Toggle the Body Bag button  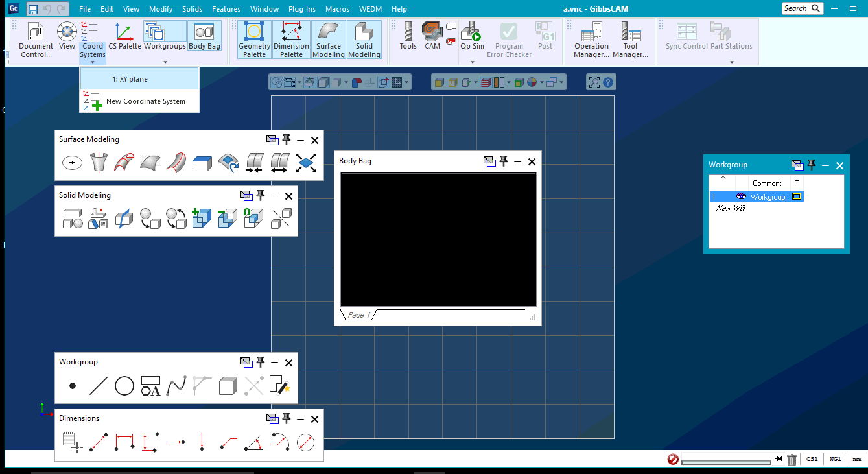[x=205, y=36]
